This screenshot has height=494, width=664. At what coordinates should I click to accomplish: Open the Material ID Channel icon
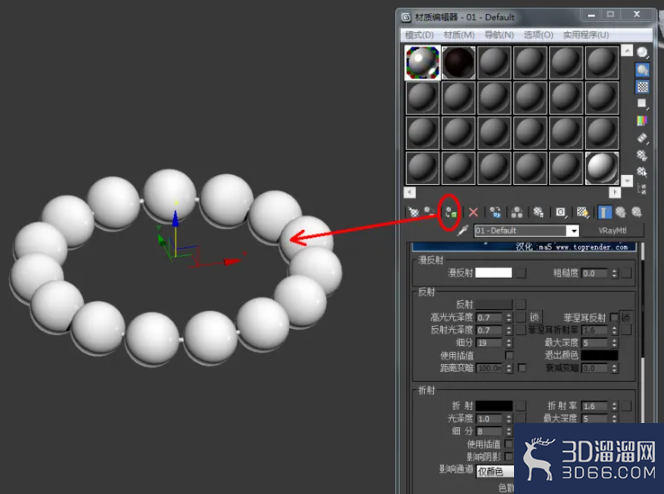coord(560,212)
